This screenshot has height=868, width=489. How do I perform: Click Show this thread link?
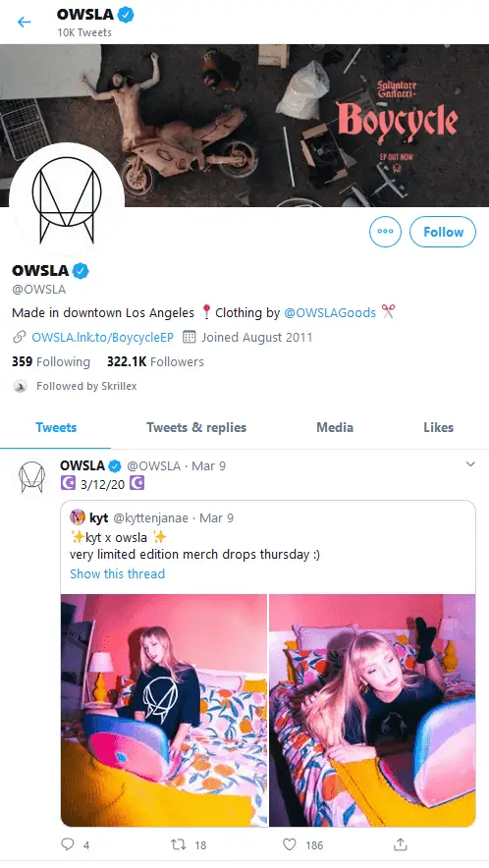point(118,574)
